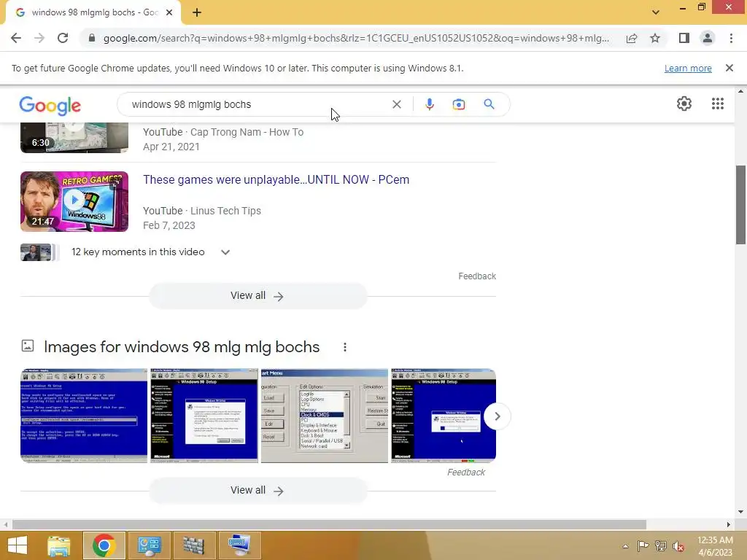747x560 pixels.
Task: Open the fourth Windows 98 Setup image
Action: click(x=444, y=415)
